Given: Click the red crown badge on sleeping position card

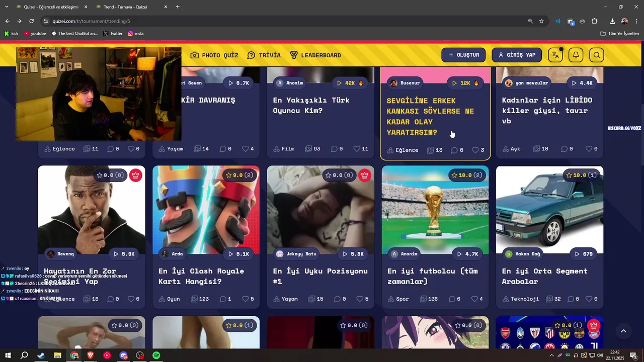Looking at the screenshot, I should [364, 175].
